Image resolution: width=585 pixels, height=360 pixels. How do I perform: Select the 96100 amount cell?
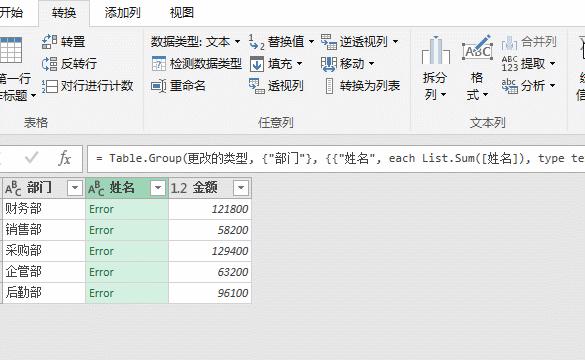(210, 292)
